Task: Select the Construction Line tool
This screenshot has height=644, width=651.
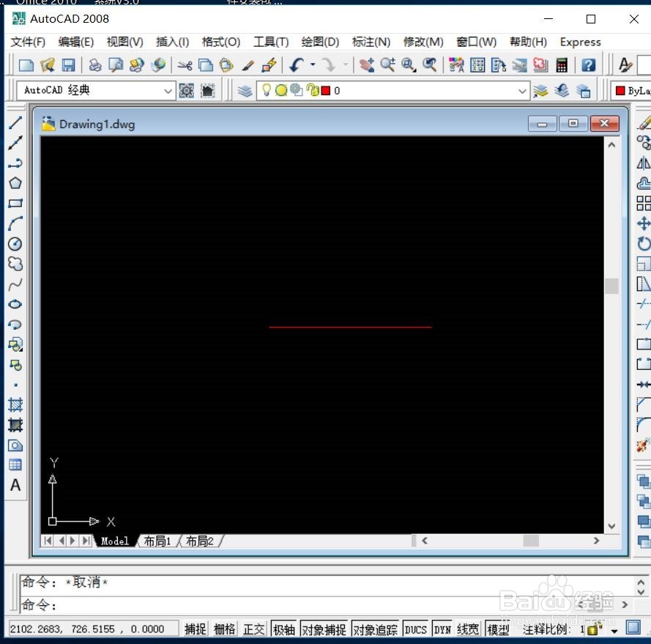Action: click(x=15, y=143)
